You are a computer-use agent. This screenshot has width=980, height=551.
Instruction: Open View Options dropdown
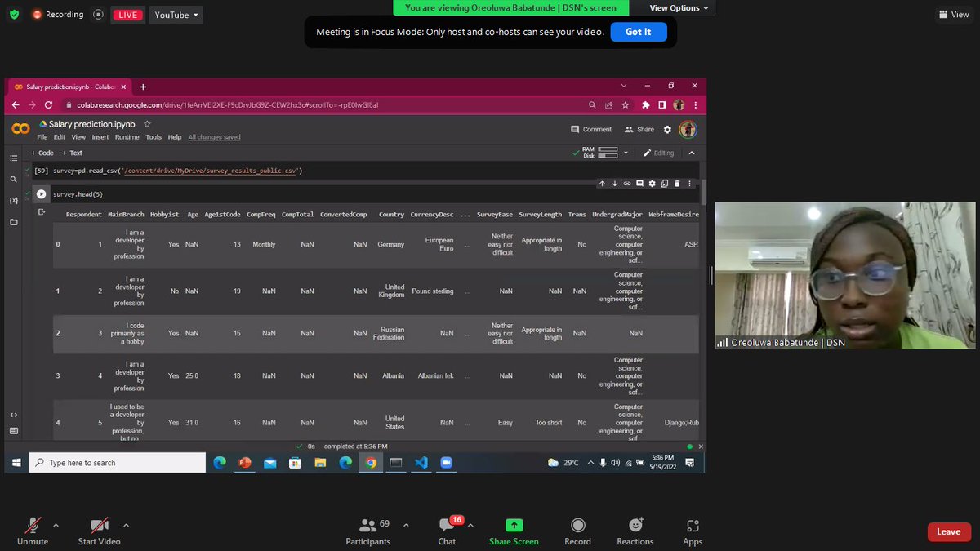[679, 8]
